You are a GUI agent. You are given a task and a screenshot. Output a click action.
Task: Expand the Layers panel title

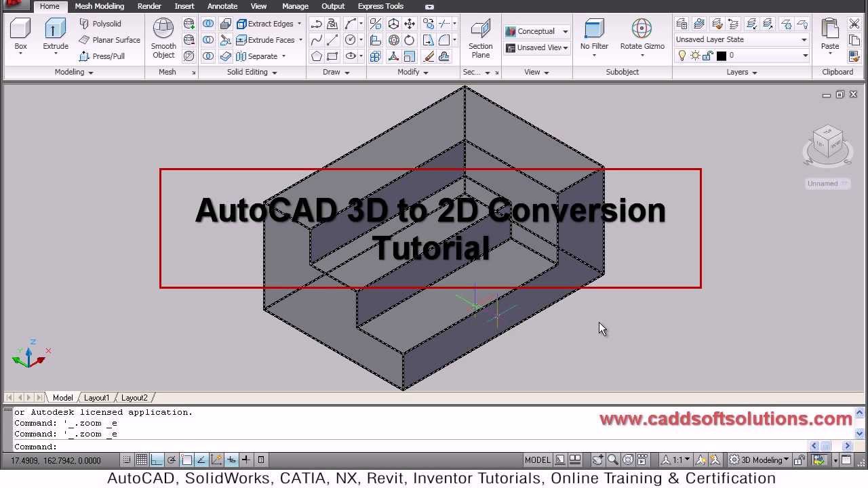tap(742, 72)
